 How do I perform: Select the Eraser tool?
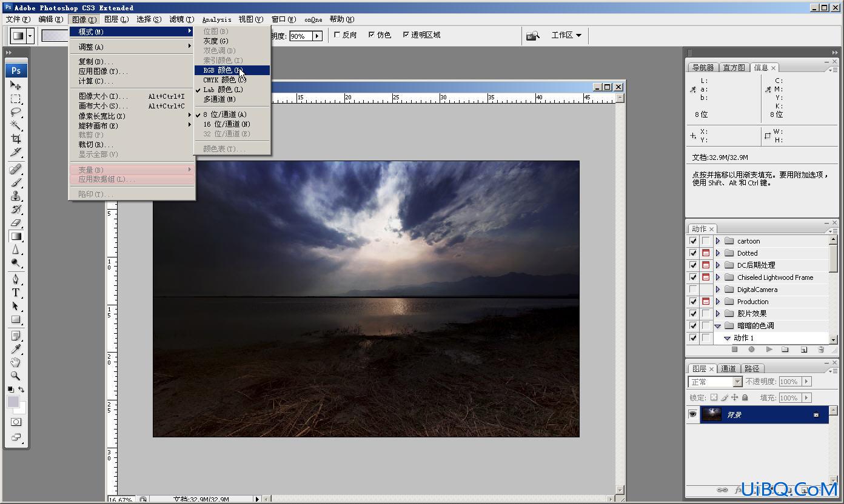click(x=16, y=222)
